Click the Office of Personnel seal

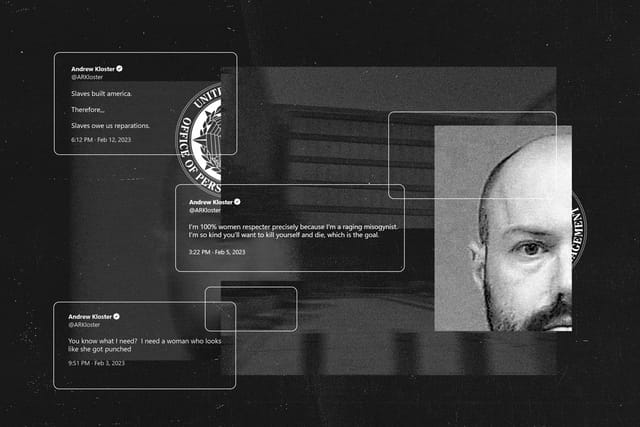coord(199,138)
